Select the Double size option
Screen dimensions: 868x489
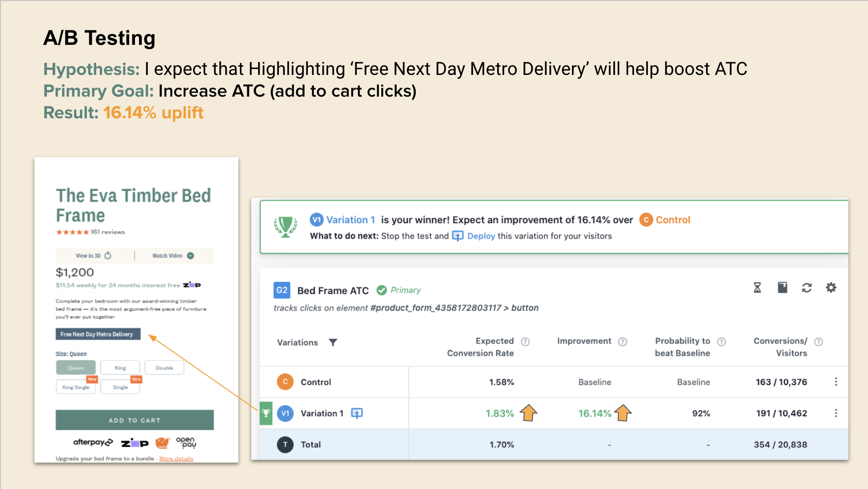(x=164, y=368)
